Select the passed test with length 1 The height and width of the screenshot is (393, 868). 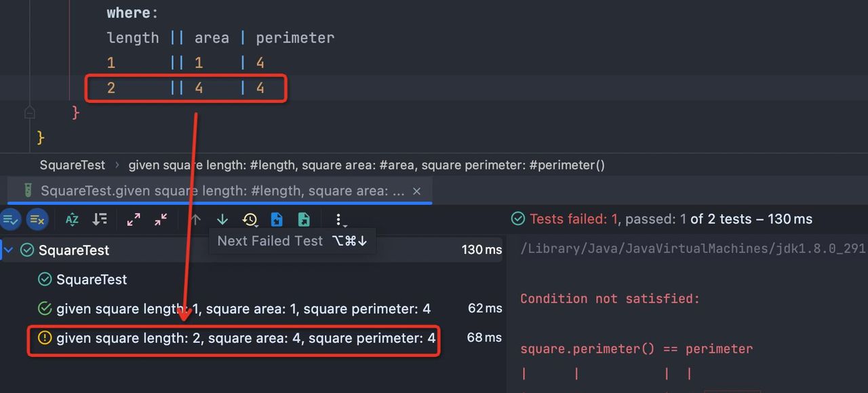pos(243,309)
